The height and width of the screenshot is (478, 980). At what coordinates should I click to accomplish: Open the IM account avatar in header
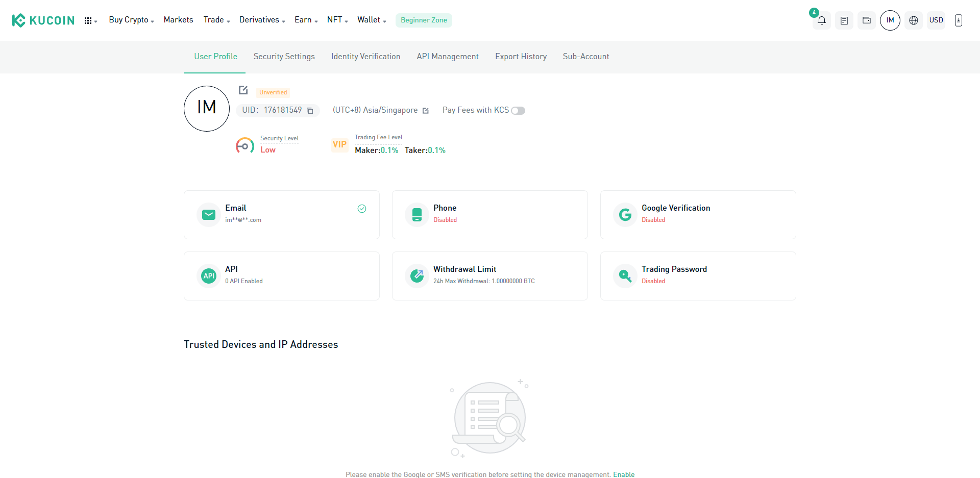click(x=890, y=20)
